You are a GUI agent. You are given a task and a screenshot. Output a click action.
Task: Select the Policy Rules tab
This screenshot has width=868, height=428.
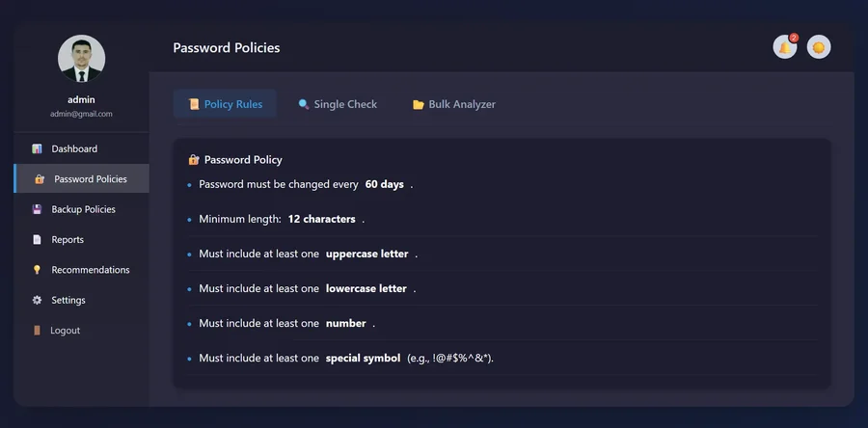(225, 104)
